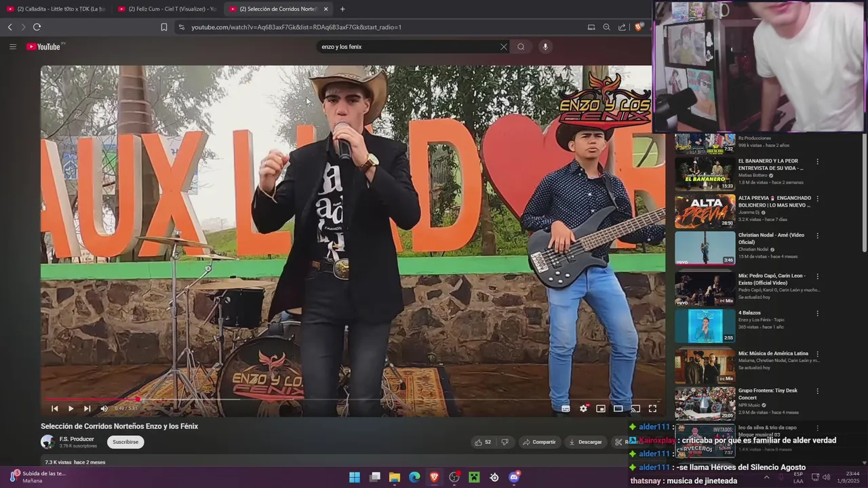Viewport: 868px width, 488px height.
Task: Open the 4 Balazos video thumbnail
Action: pyautogui.click(x=705, y=326)
